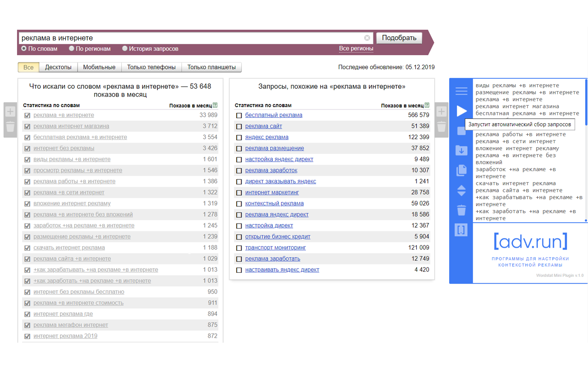Click the trash icon beside the left results panel
Image resolution: width=588 pixels, height=368 pixels.
click(10, 126)
